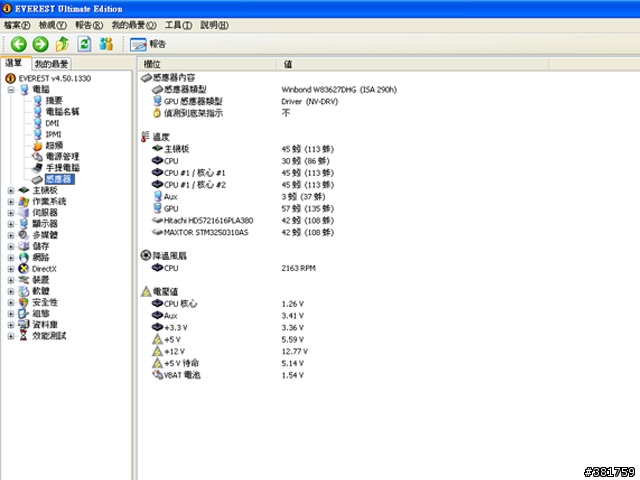This screenshot has height=480, width=640.
Task: Select the 超頻 overclock item
Action: (x=54, y=145)
